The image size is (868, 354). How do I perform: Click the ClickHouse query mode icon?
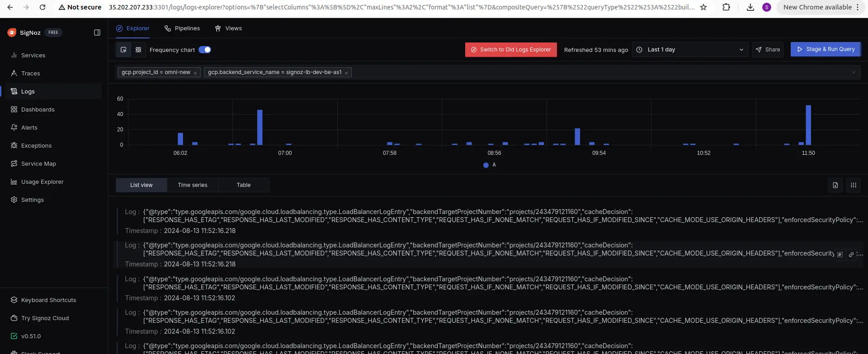(138, 50)
